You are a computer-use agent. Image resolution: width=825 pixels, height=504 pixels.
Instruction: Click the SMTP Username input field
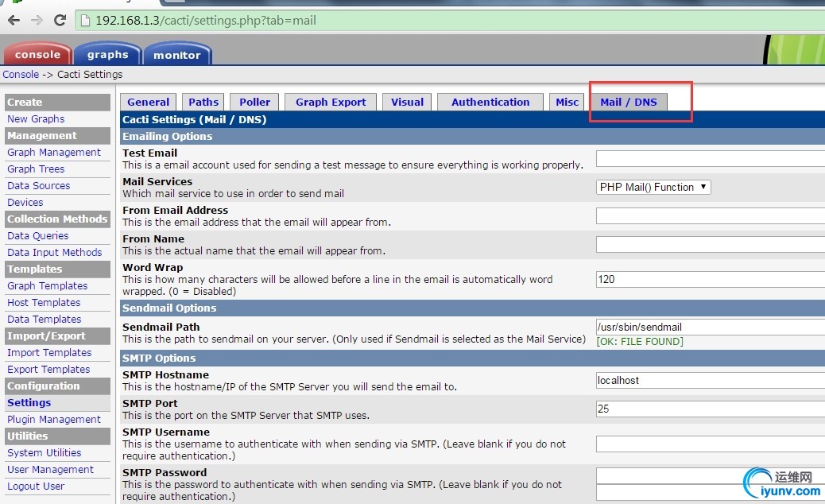coord(711,444)
